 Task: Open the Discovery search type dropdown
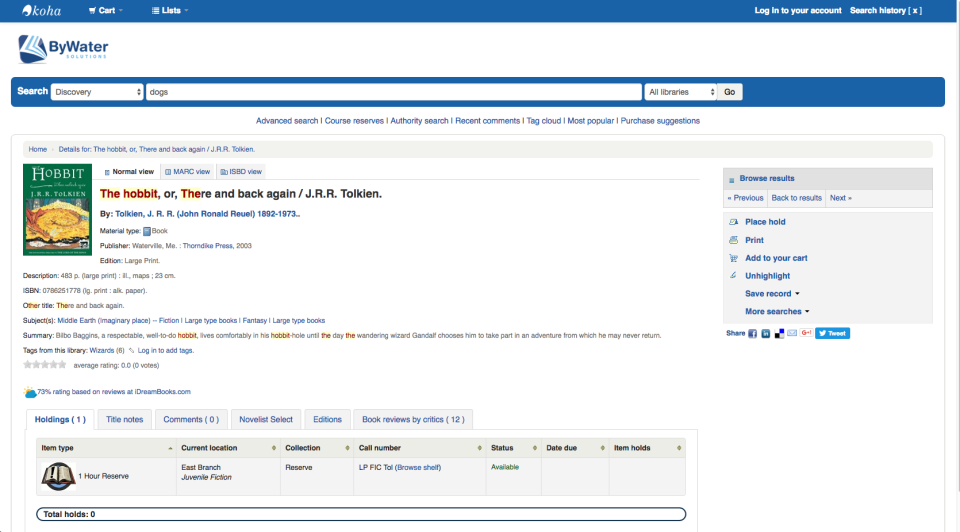[97, 92]
